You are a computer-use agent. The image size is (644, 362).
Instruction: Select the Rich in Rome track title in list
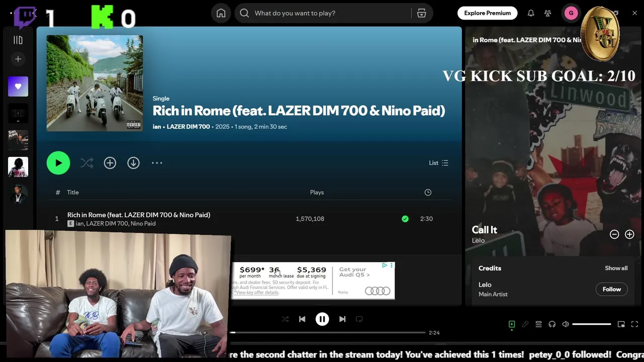139,215
